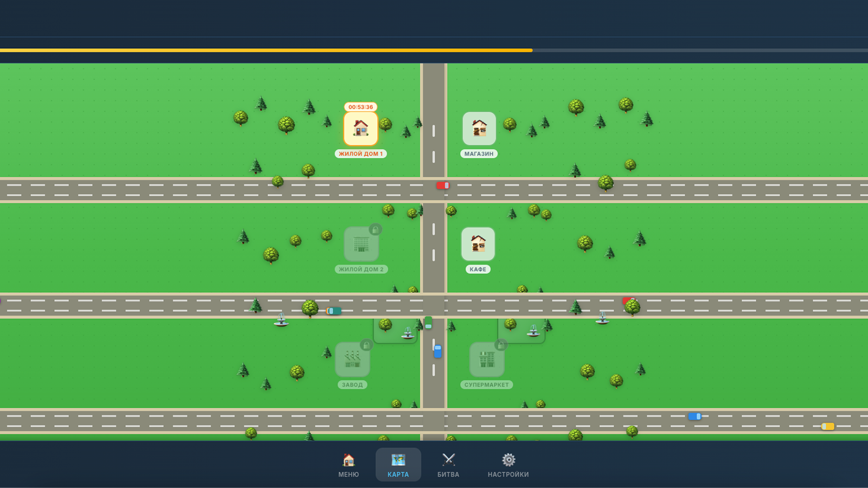Screen dimensions: 868x488
Task: Click the house icon above Меню
Action: 347,458
